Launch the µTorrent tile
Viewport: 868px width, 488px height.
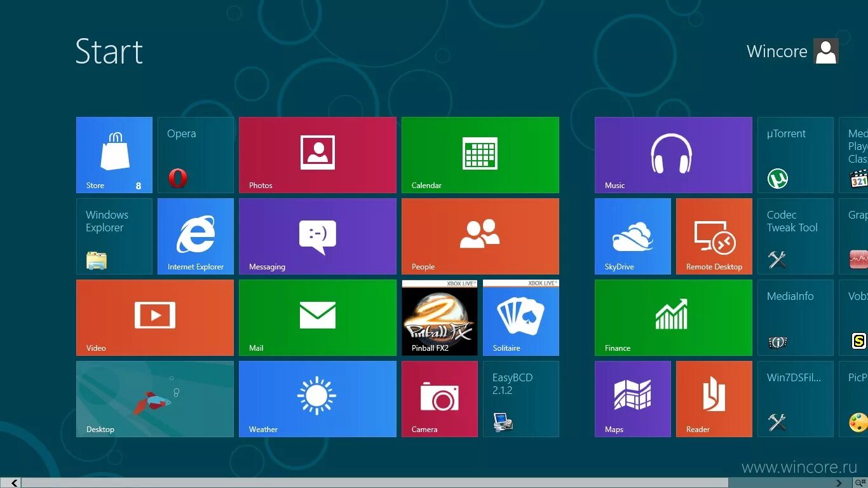796,155
